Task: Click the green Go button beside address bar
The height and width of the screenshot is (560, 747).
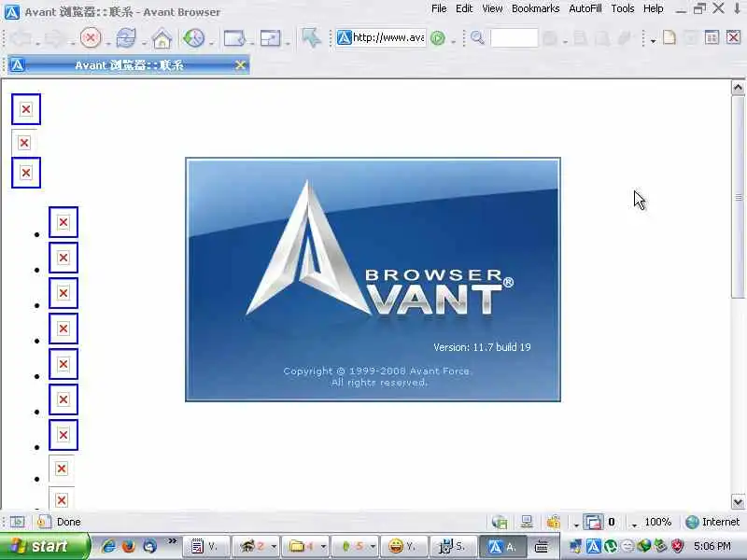Action: click(437, 38)
